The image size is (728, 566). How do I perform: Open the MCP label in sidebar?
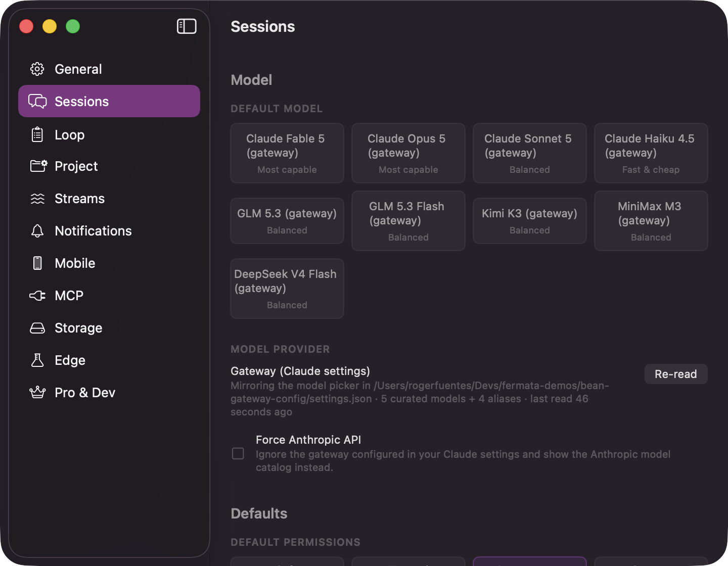pyautogui.click(x=69, y=296)
